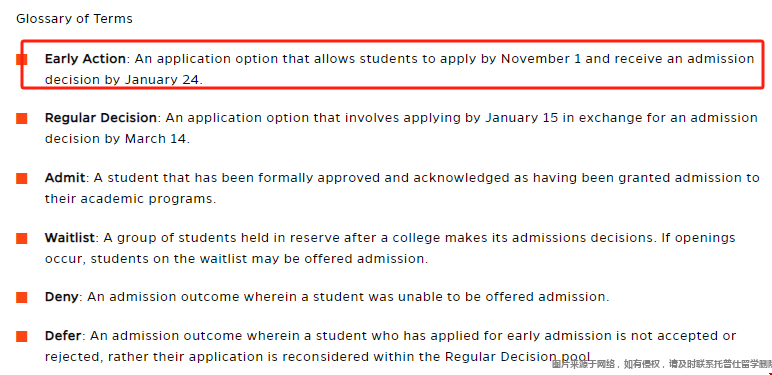Click the orange bullet beside Deny

(22, 298)
